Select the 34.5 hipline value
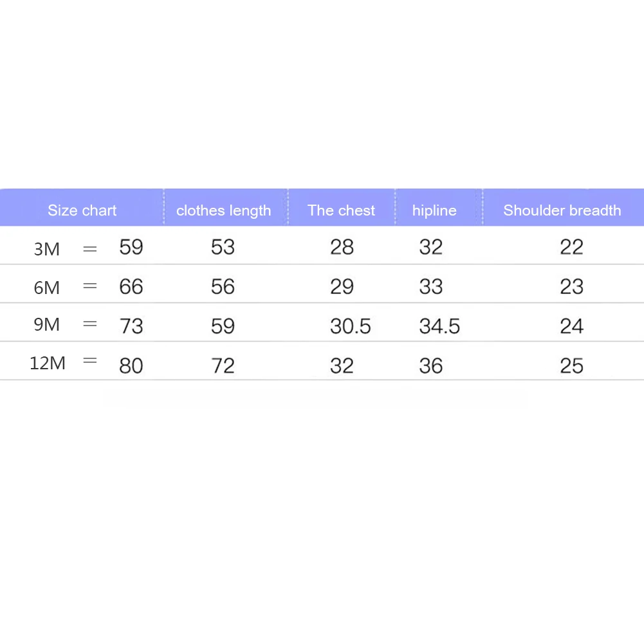Screen dimensions: 644x644 coord(439,326)
